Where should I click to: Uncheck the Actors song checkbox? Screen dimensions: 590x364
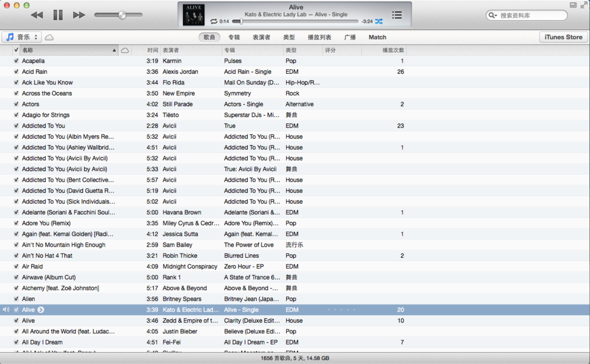coord(16,104)
